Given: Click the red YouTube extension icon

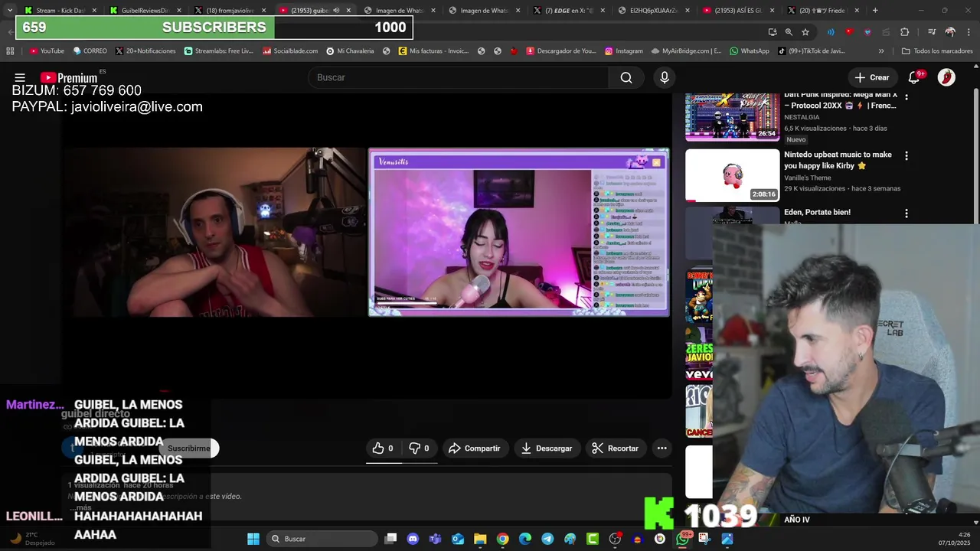Looking at the screenshot, I should [x=849, y=32].
